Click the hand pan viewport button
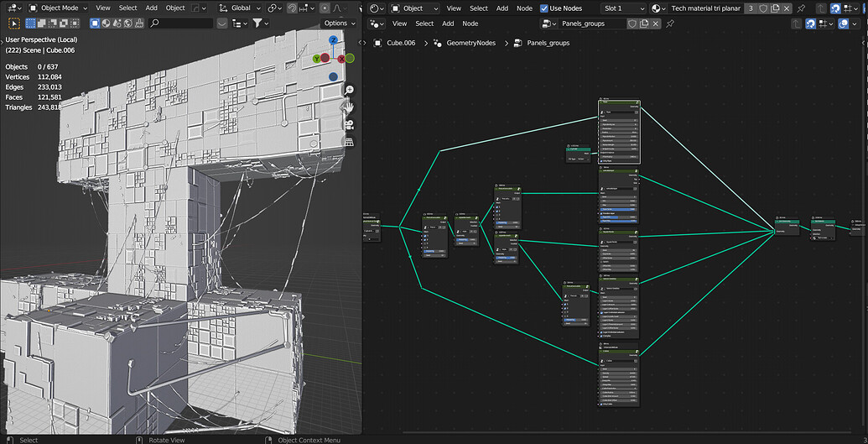 [350, 107]
